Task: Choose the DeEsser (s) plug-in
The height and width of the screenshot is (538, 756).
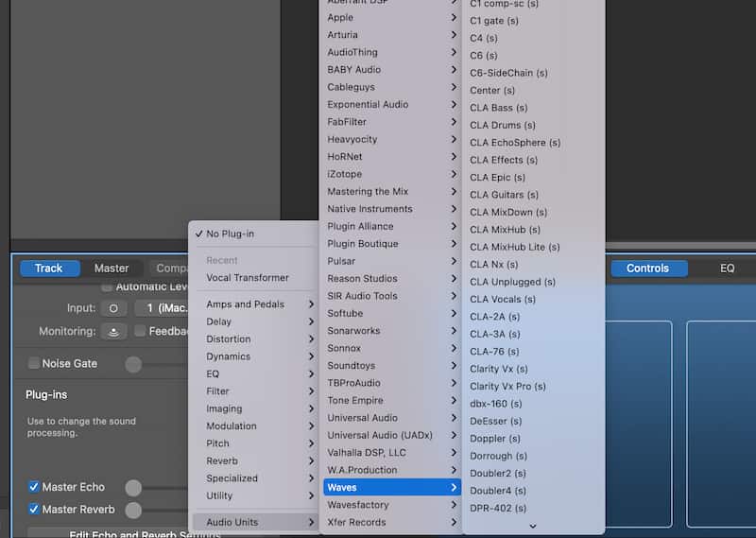Action: pyautogui.click(x=533, y=421)
